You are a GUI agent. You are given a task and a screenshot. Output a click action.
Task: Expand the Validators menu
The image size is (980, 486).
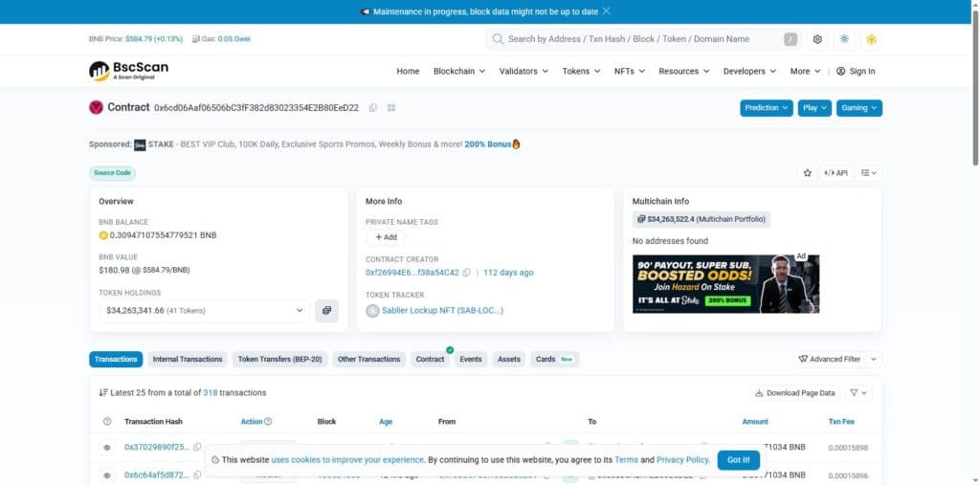coord(523,71)
